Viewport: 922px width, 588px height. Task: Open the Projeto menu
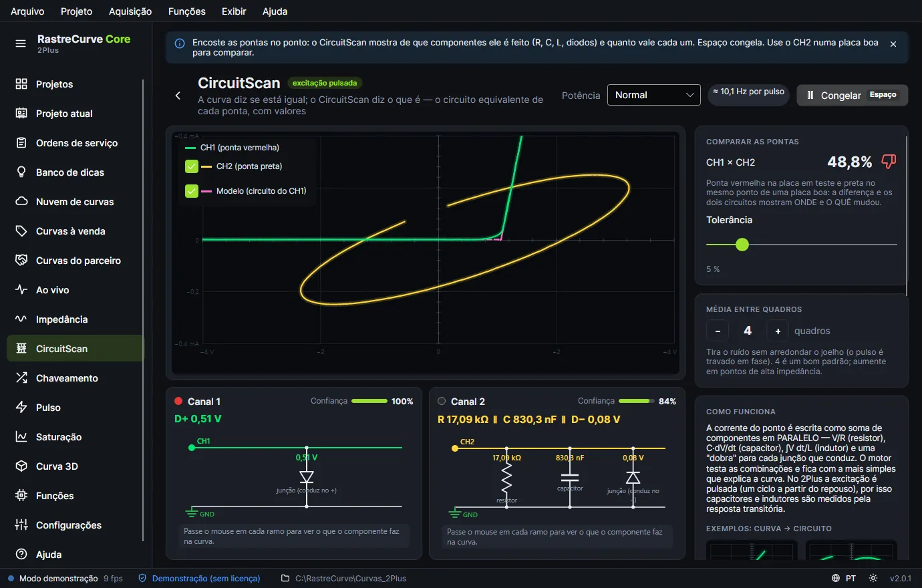pos(76,11)
